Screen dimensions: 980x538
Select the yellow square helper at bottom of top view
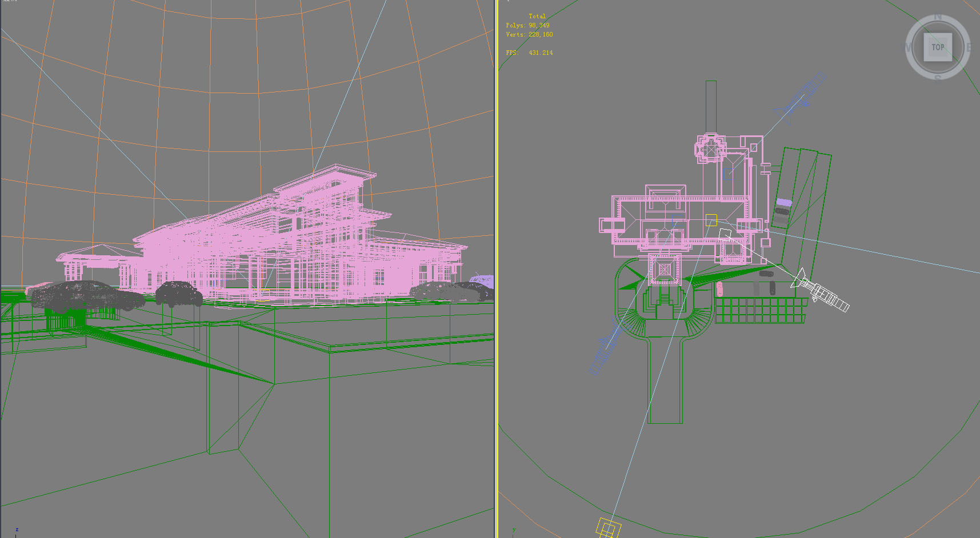(x=609, y=528)
